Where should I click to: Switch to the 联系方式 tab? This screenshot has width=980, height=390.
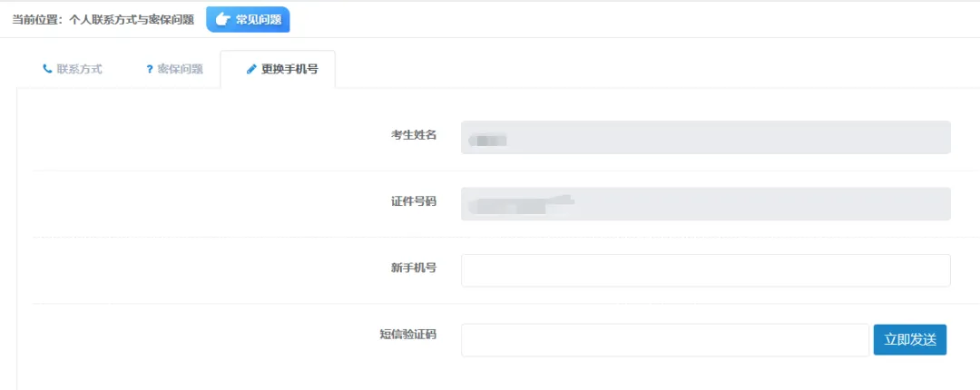[72, 69]
